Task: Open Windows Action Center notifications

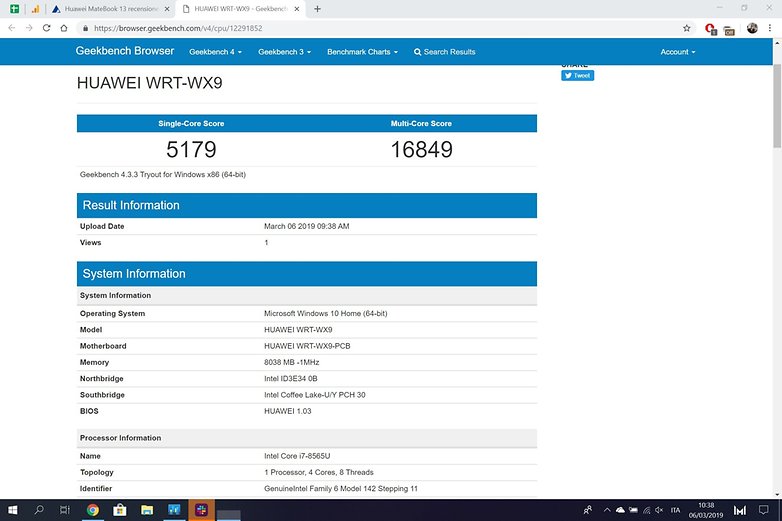Action: (763, 510)
